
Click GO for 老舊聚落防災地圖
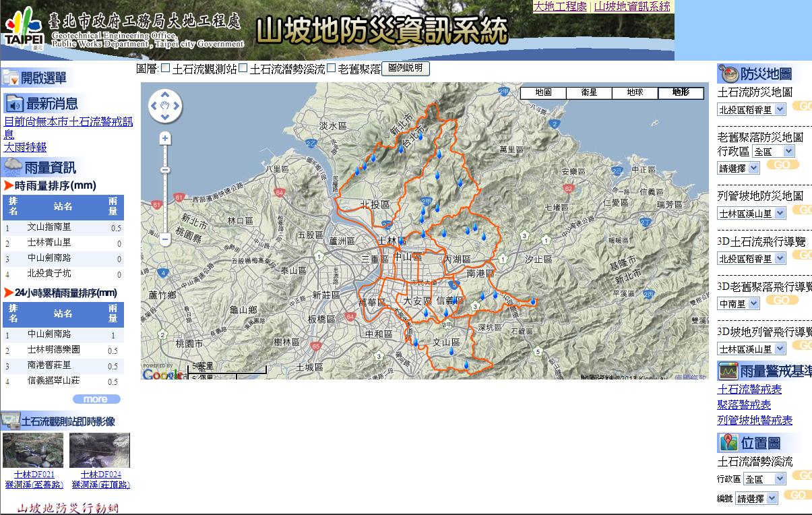pos(782,164)
